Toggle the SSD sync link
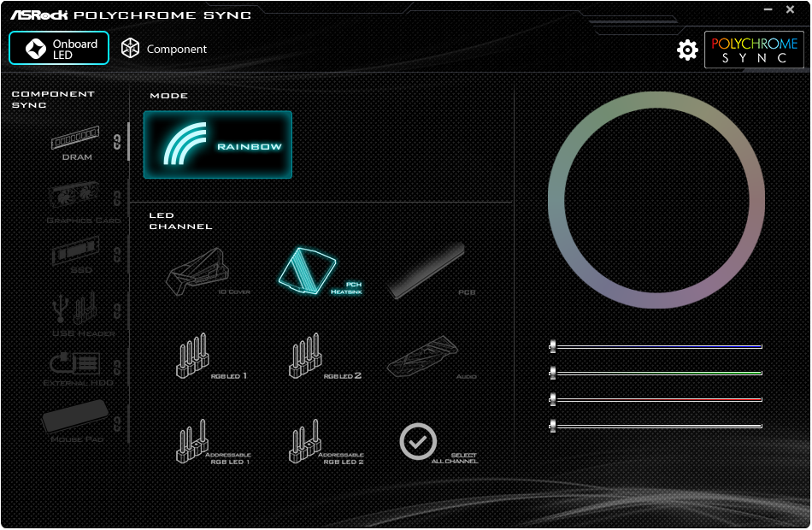 pyautogui.click(x=117, y=255)
